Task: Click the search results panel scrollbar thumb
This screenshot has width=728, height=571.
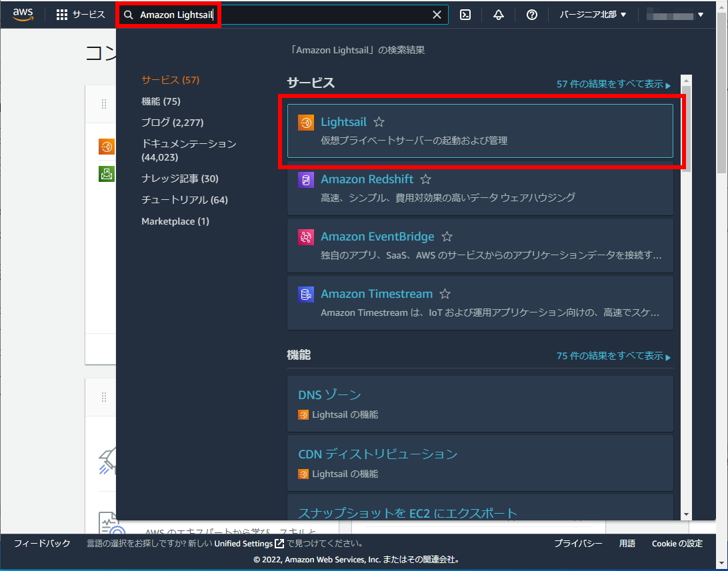Action: tap(686, 129)
